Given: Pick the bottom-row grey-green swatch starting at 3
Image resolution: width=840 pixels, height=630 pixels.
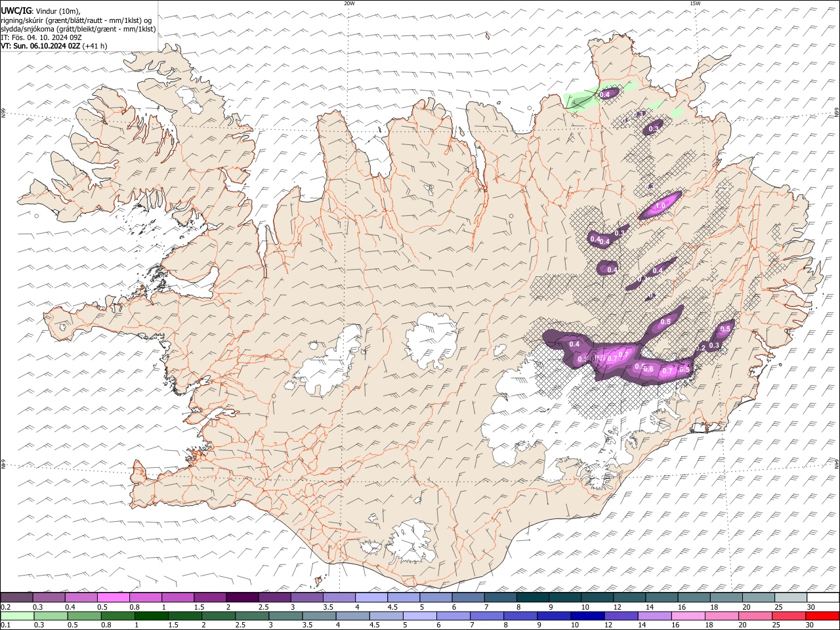Looking at the screenshot, I should point(285,616).
